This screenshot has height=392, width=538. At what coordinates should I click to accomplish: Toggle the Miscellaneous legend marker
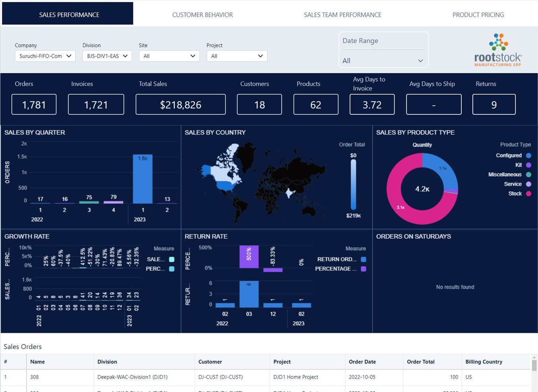point(528,175)
